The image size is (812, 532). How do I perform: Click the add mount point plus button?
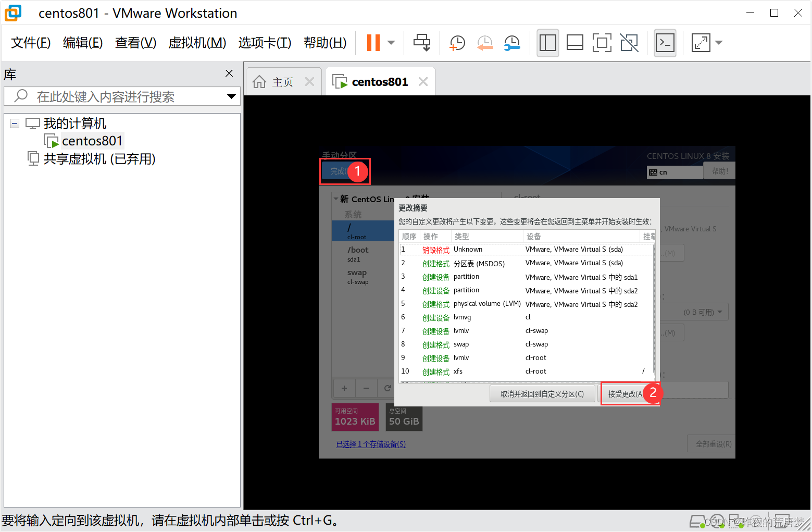(344, 388)
